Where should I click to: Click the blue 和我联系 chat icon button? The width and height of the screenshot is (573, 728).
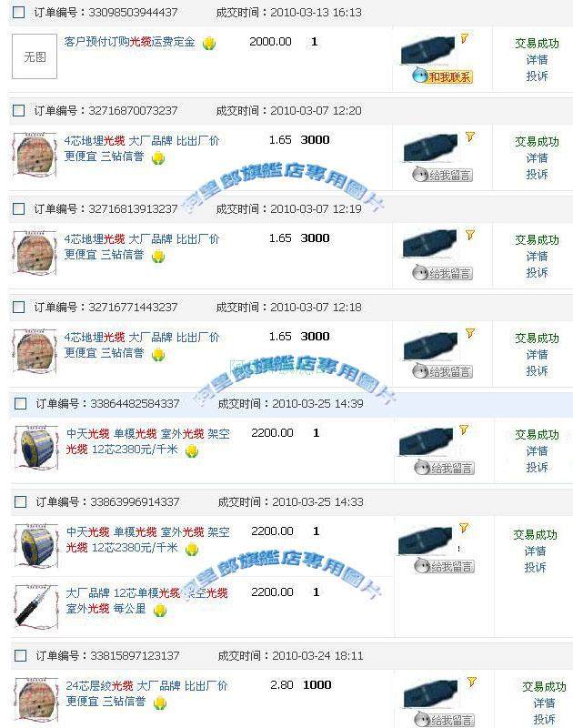442,76
